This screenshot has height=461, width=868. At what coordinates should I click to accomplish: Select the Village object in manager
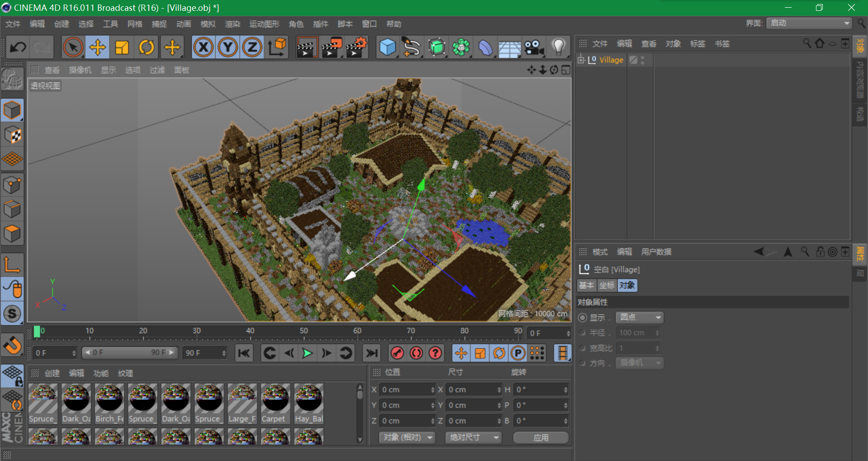pos(611,60)
